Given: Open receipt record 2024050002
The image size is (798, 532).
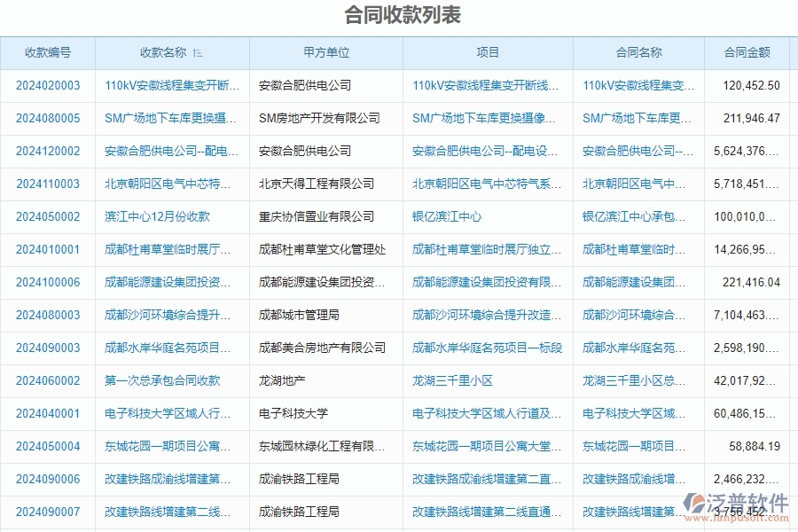Looking at the screenshot, I should coord(48,216).
